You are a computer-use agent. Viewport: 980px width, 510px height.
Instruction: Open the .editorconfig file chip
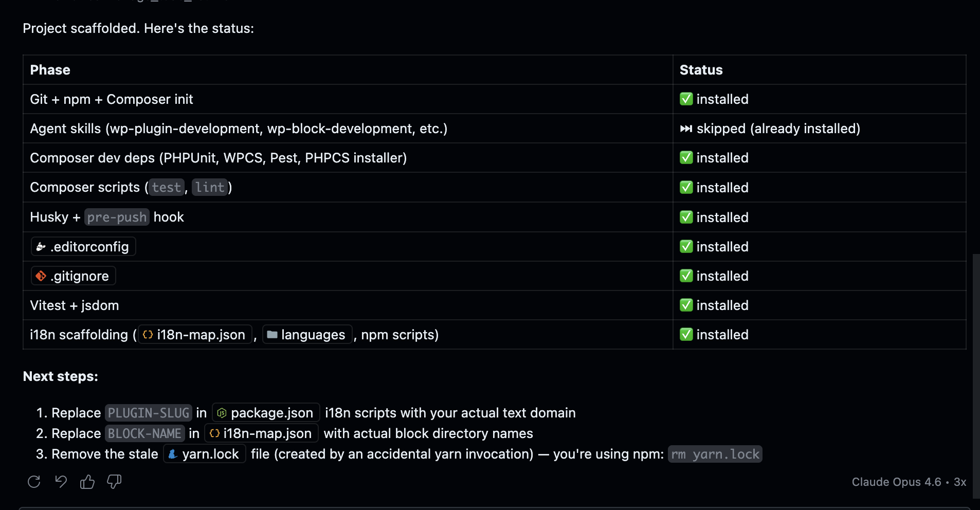83,247
